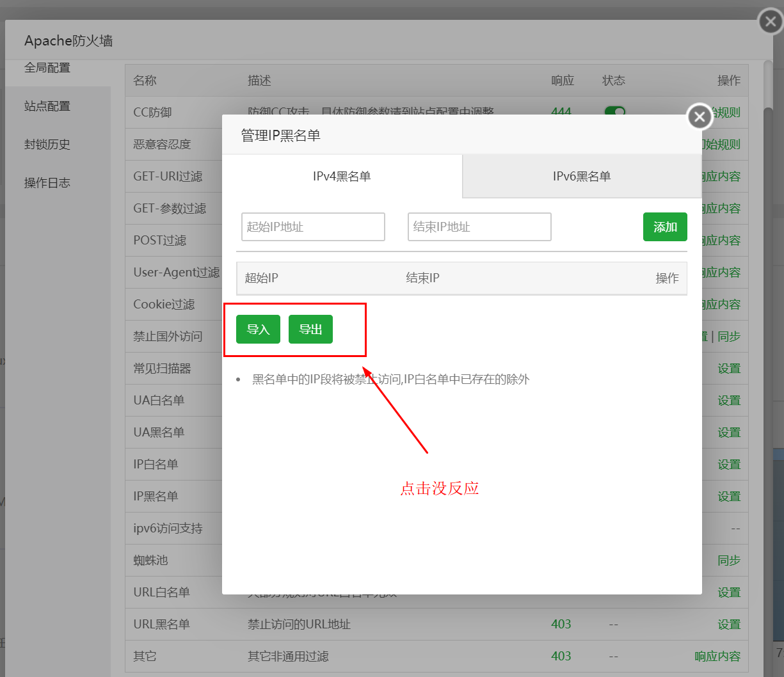Click the 导出 button
The width and height of the screenshot is (784, 677).
point(310,329)
